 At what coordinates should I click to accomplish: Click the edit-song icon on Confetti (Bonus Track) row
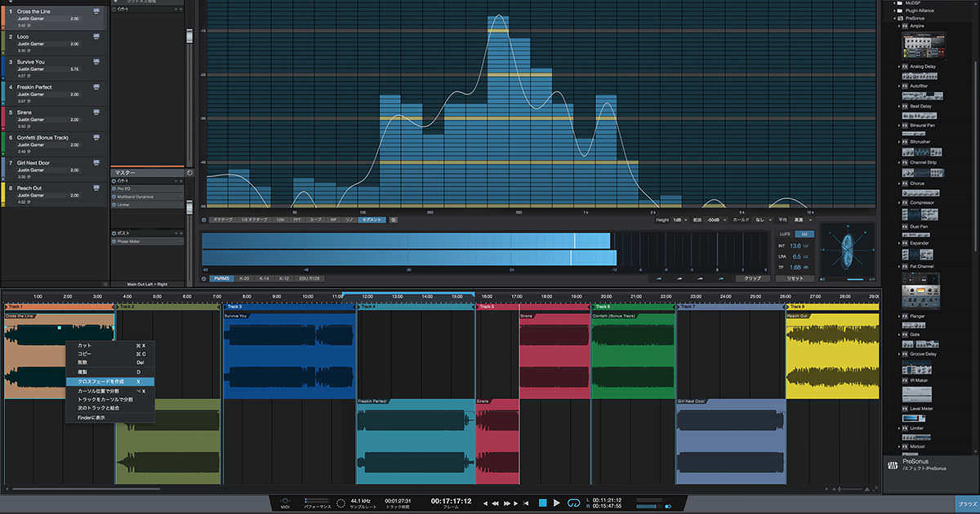tap(97, 138)
